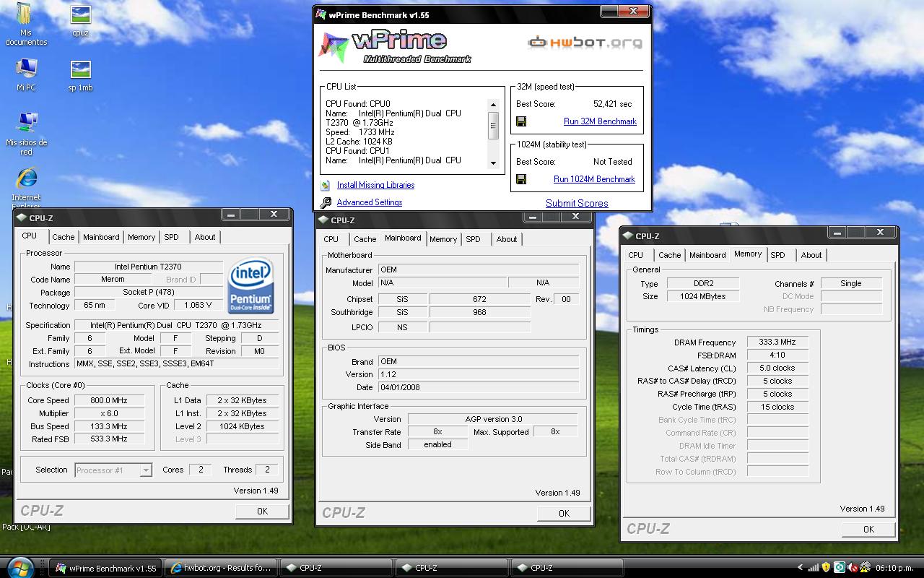Click the Channels # Single value
Screen dimensions: 924x578
click(x=851, y=283)
